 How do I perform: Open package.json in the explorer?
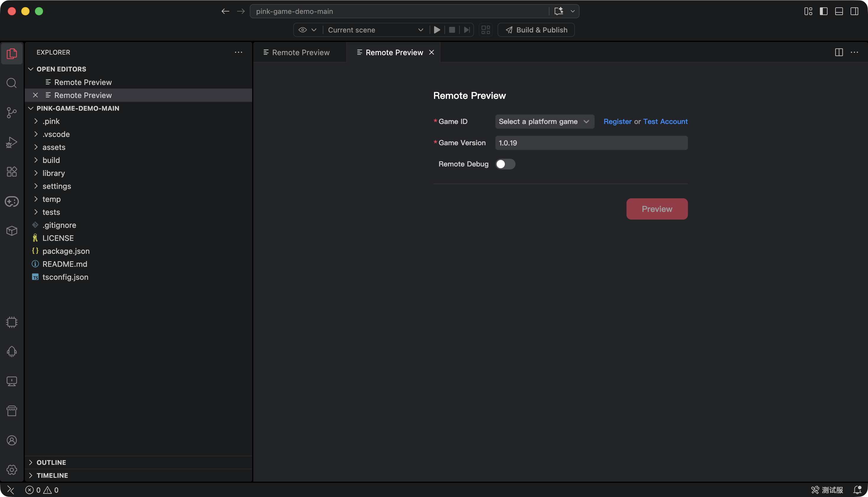coord(138,251)
